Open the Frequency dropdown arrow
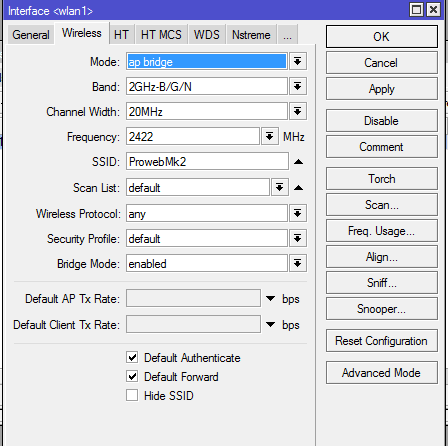Viewport: 448px width, 446px height. (x=270, y=137)
